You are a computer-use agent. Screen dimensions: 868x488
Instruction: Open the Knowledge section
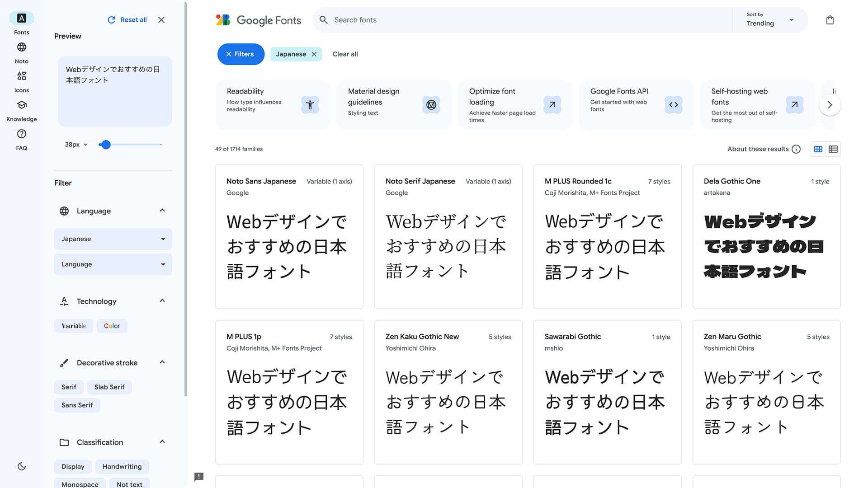tap(21, 110)
